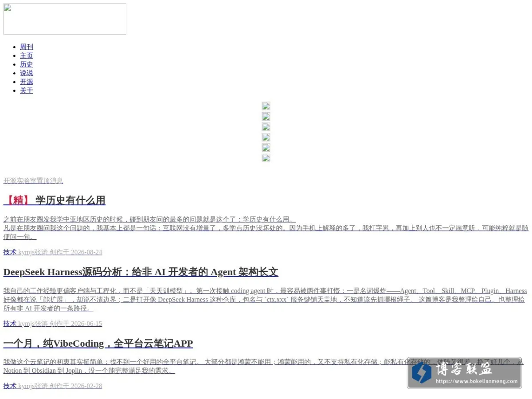Open the post 一个月，纯VibeCoding，全平台云笔记APP
This screenshot has height=399, width=532.
tap(98, 344)
